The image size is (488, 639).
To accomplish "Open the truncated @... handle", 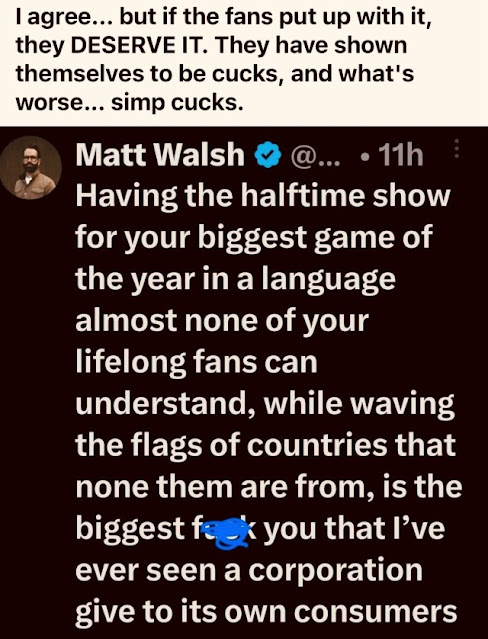I will click(x=315, y=156).
